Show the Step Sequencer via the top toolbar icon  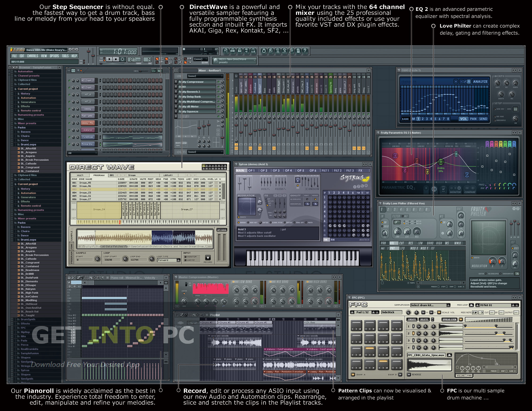pyautogui.click(x=233, y=51)
